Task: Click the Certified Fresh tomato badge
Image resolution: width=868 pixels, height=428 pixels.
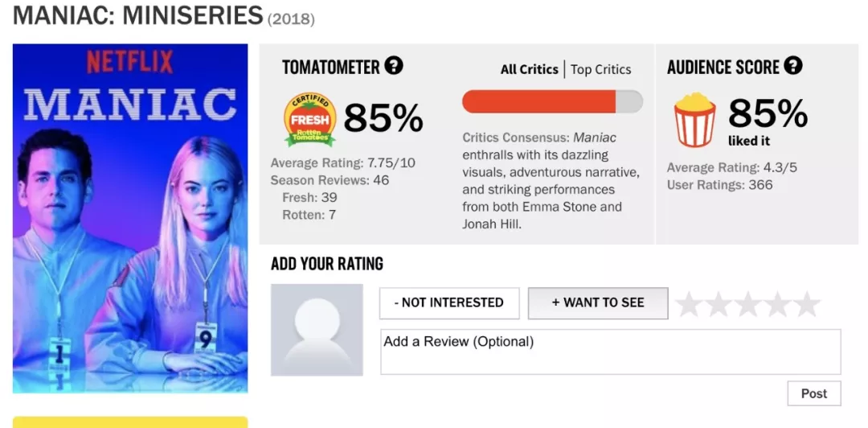Action: 309,120
